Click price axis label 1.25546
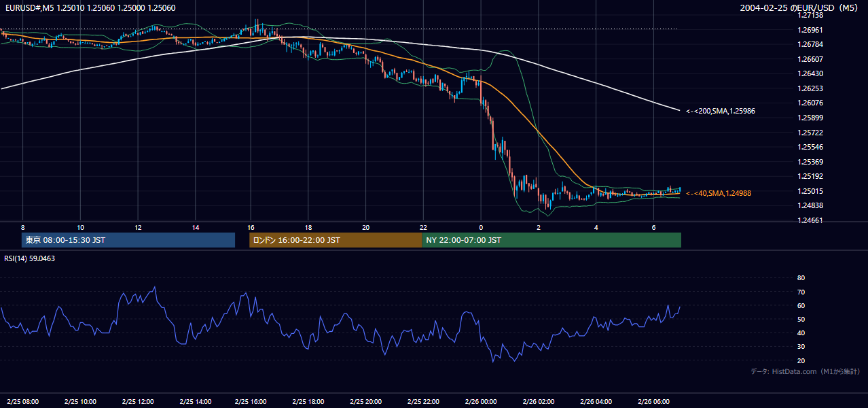Image resolution: width=868 pixels, height=408 pixels. tap(811, 147)
